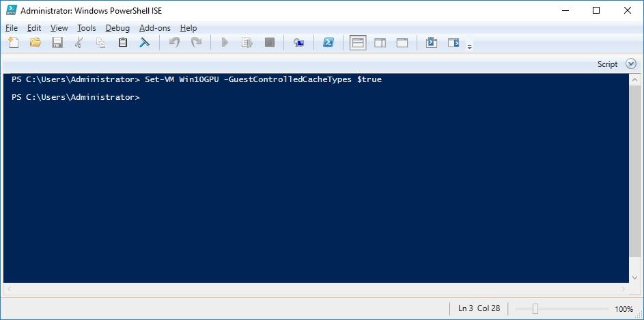Stop operation with the square stop icon
The height and width of the screenshot is (320, 644).
click(x=270, y=42)
